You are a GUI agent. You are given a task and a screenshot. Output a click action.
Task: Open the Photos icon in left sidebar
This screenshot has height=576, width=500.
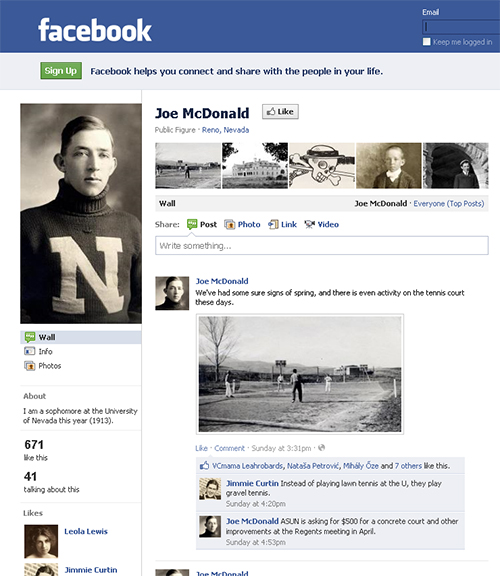pos(30,366)
